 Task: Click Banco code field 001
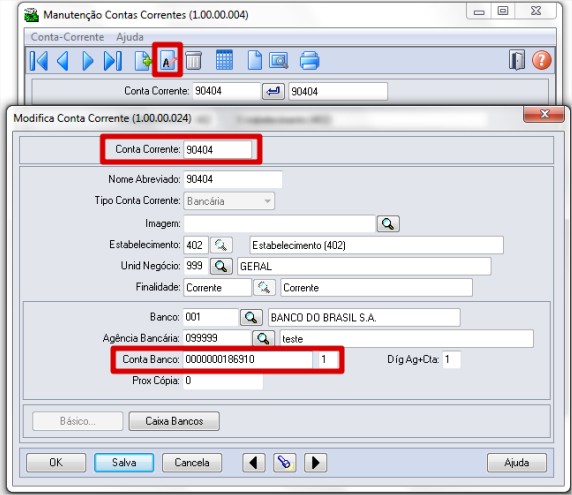[x=210, y=317]
